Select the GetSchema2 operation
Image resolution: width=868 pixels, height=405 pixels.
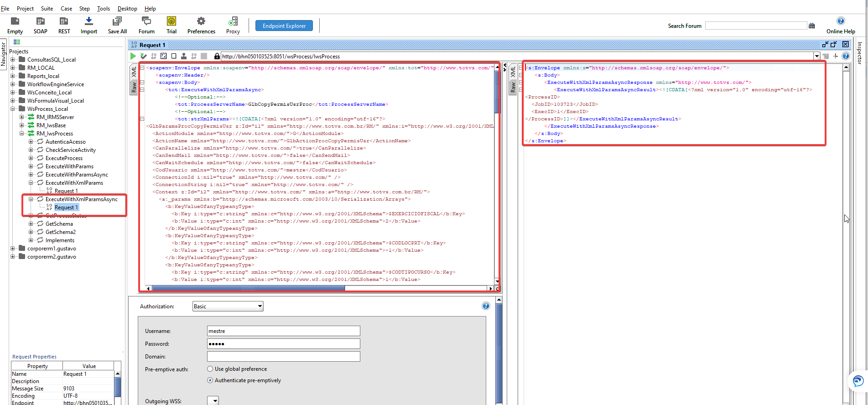point(61,232)
